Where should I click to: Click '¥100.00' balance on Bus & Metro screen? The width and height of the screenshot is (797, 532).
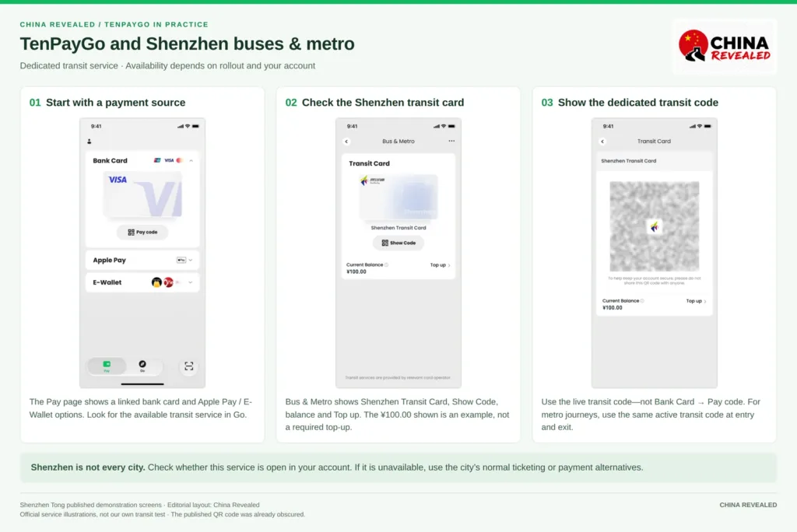(356, 272)
